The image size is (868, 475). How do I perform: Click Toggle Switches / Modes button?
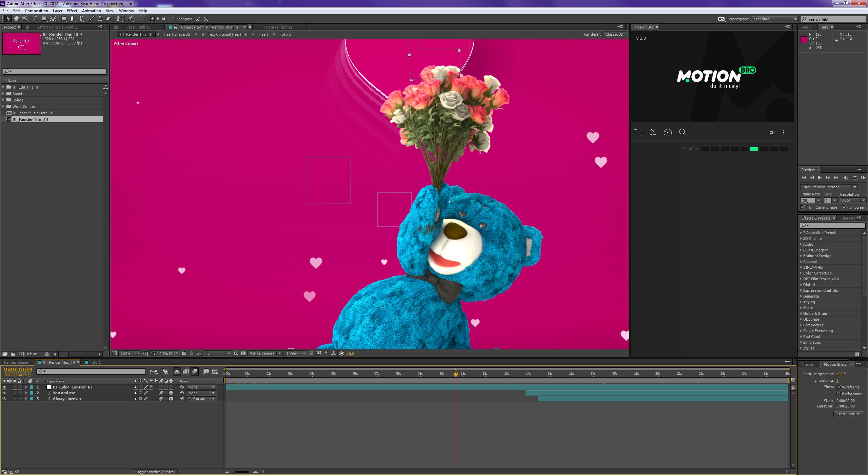click(x=155, y=472)
